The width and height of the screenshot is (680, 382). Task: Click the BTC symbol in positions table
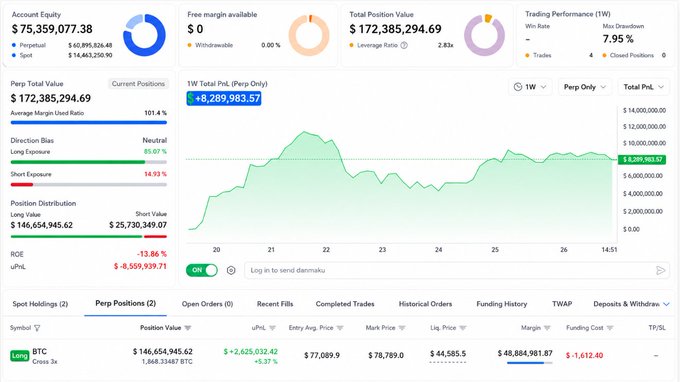[x=39, y=351]
